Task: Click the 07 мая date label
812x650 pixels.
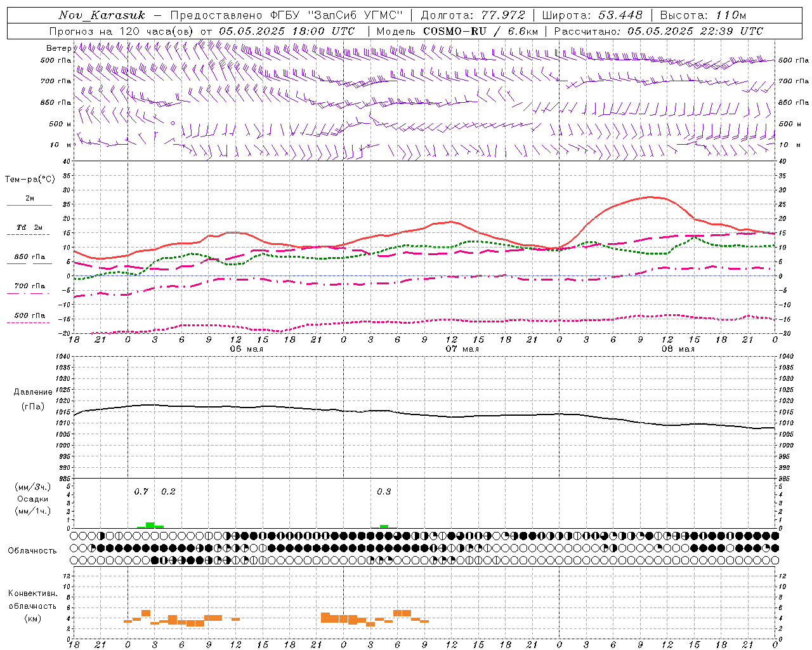Action: (462, 349)
